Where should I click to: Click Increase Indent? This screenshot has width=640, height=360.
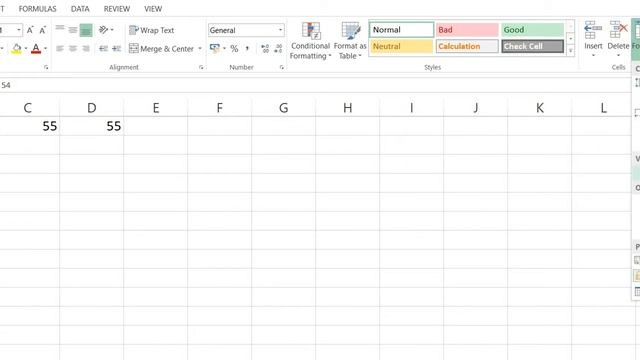tap(117, 49)
